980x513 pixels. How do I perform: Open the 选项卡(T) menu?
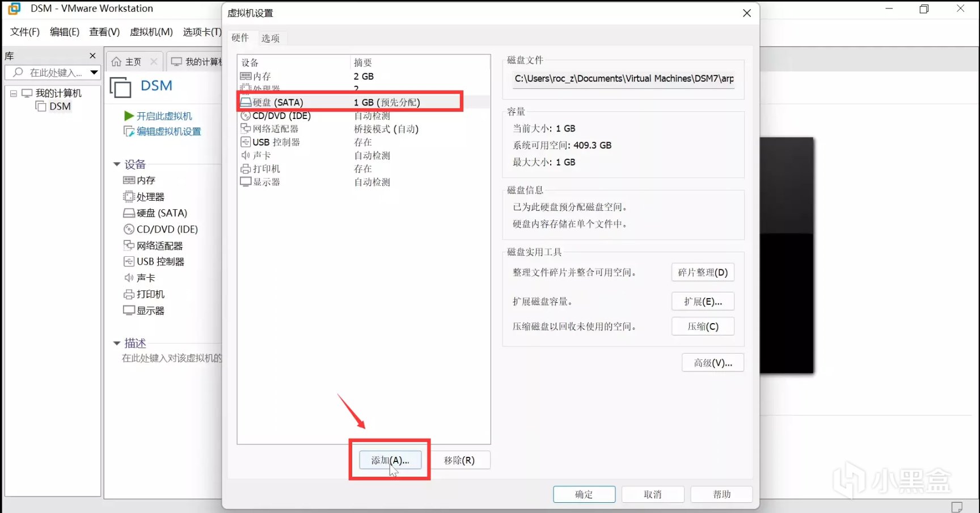pos(202,32)
